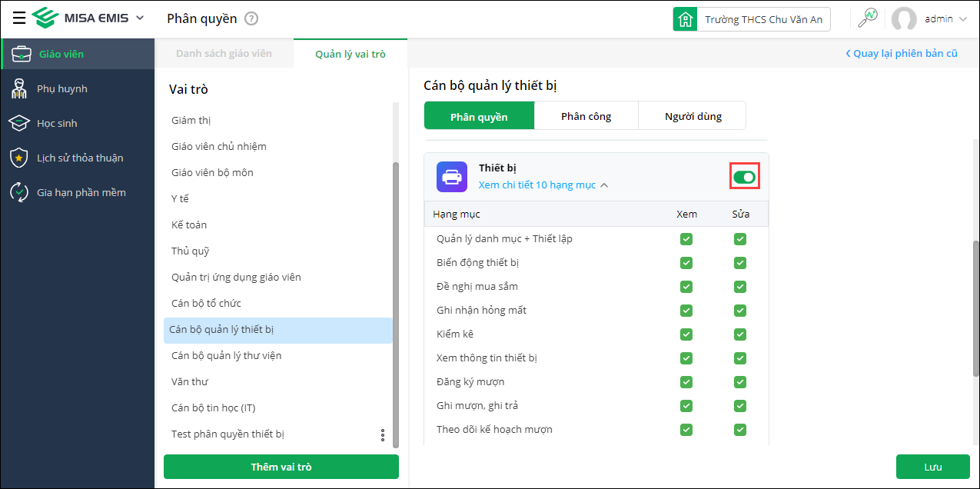Click the school house icon

[685, 19]
